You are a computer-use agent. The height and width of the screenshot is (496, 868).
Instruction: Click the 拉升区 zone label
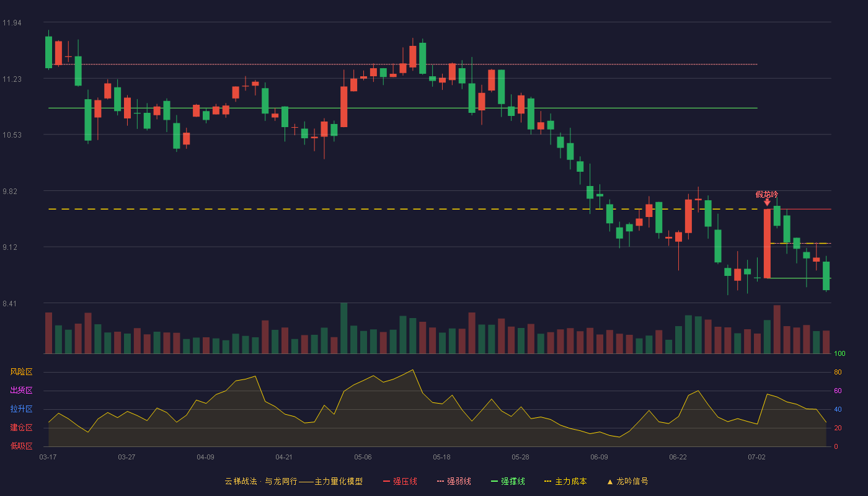pyautogui.click(x=21, y=409)
